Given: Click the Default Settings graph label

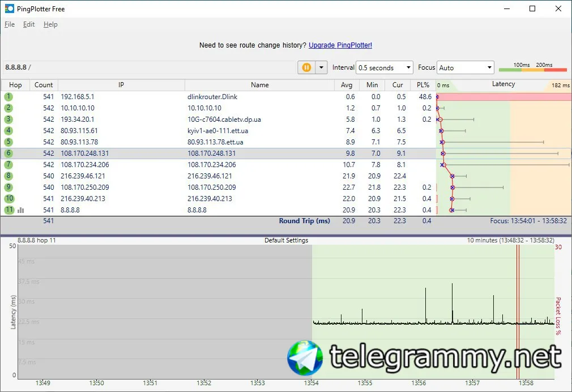Looking at the screenshot, I should [287, 240].
